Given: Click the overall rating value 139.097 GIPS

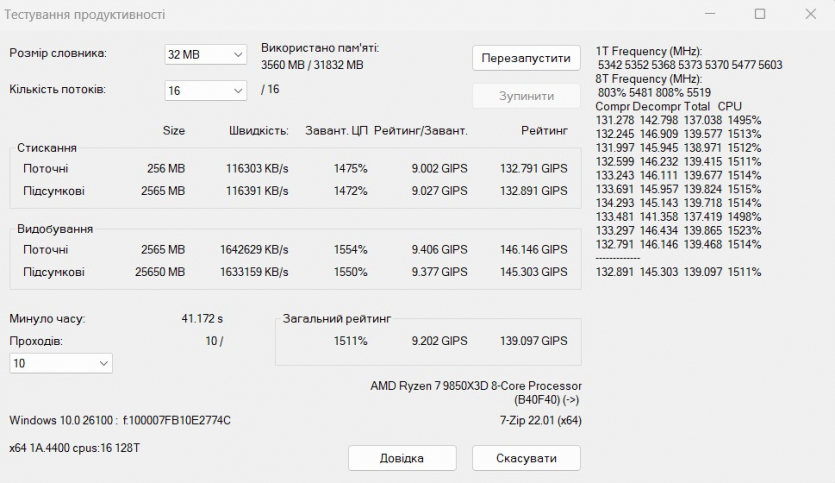Looking at the screenshot, I should coord(533,341).
